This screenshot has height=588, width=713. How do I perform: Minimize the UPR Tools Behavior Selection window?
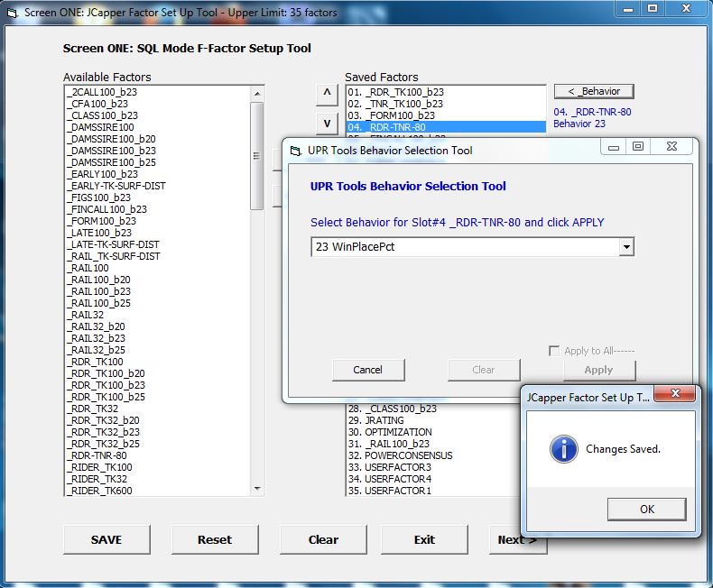(x=614, y=147)
